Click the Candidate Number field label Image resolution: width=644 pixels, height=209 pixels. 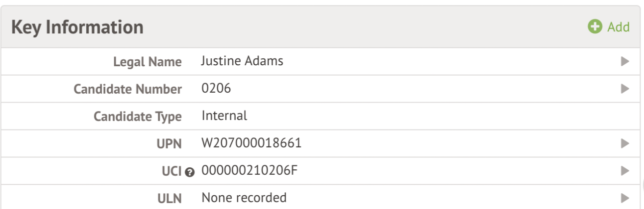[x=127, y=89]
